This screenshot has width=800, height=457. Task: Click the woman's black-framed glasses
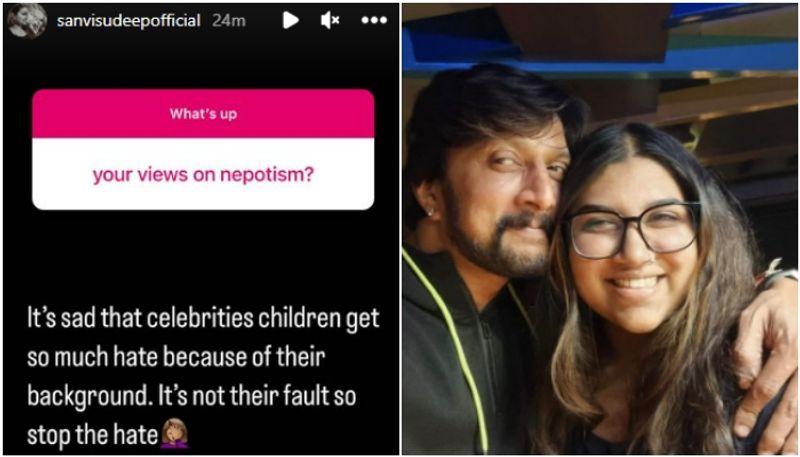(x=633, y=228)
